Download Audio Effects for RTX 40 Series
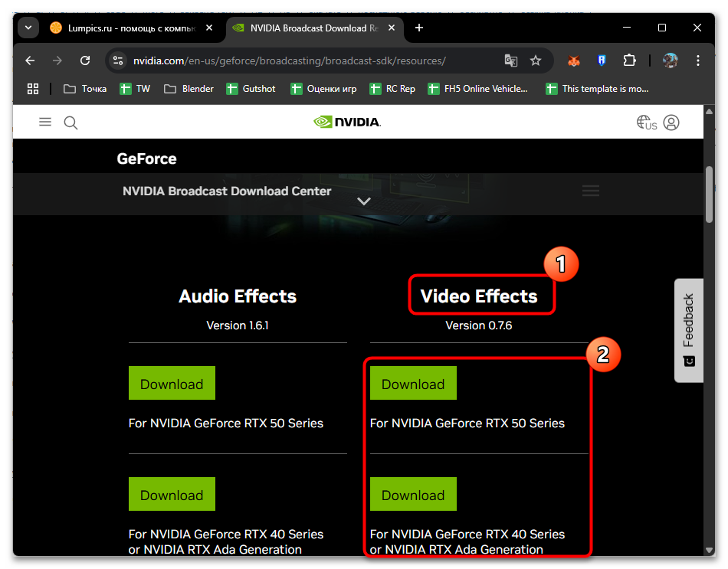728x569 pixels. pyautogui.click(x=172, y=494)
